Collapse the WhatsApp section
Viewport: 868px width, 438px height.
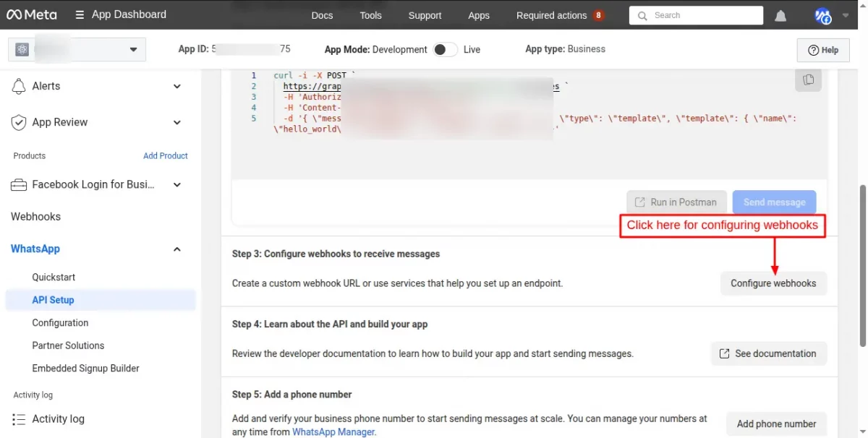coord(176,249)
